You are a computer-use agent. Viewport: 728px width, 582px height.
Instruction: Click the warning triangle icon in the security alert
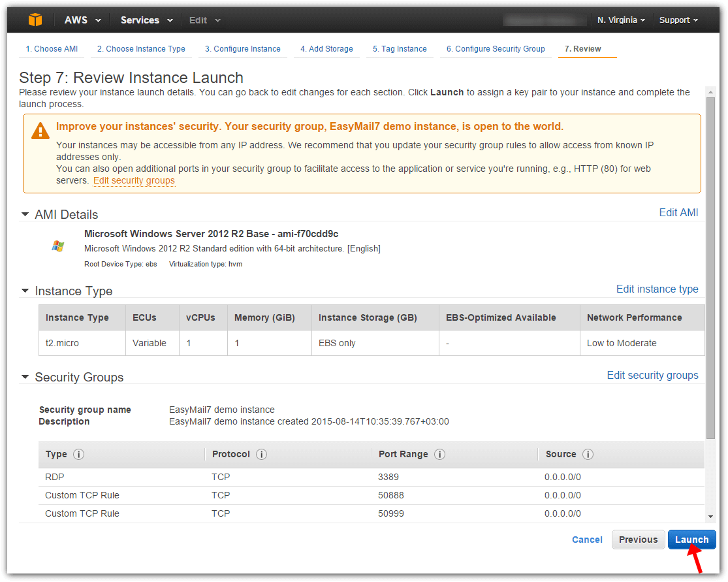[x=40, y=131]
